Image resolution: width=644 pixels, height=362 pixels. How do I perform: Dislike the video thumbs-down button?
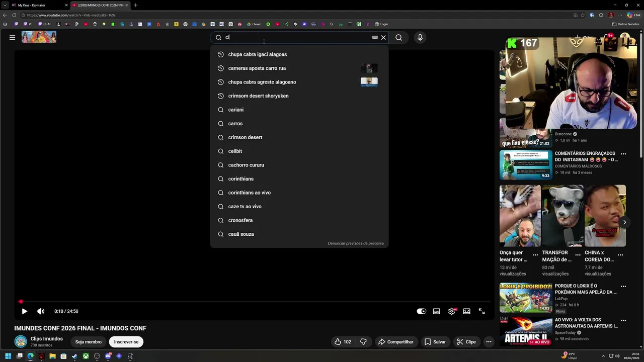(x=363, y=342)
